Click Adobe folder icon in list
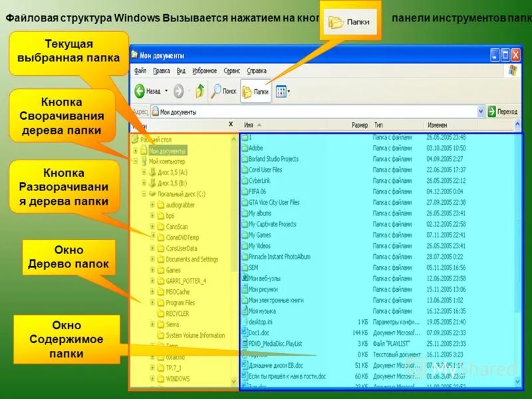 pos(245,148)
